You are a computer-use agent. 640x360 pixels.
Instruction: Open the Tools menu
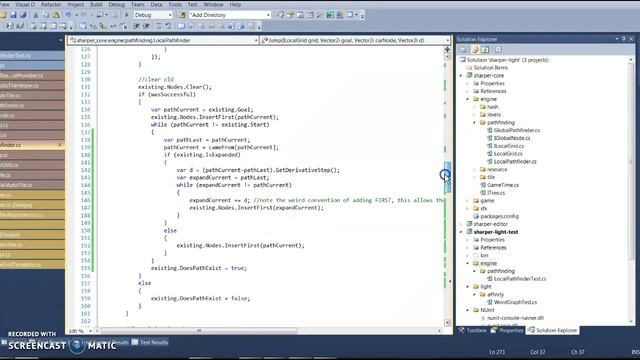[x=175, y=4]
